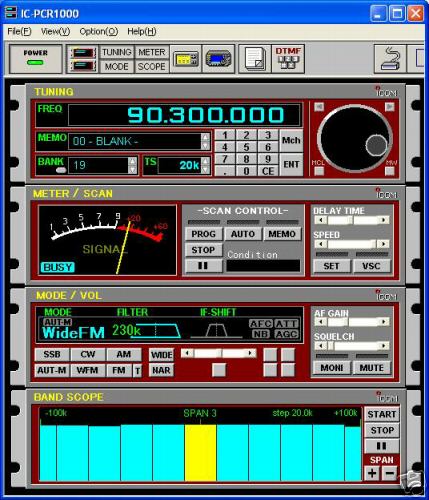
Task: Click the scan STOP button
Action: (203, 250)
